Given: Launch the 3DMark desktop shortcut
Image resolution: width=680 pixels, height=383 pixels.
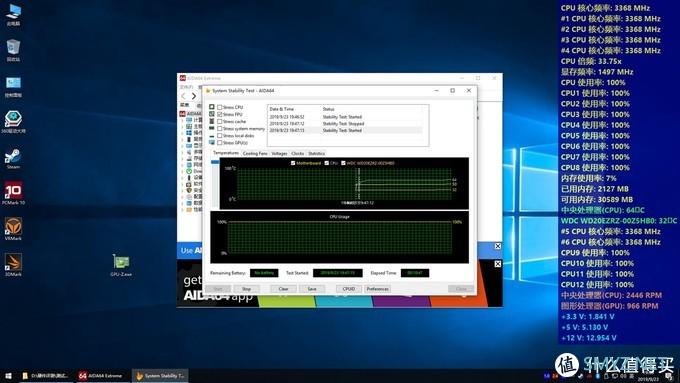Looking at the screenshot, I should [13, 265].
